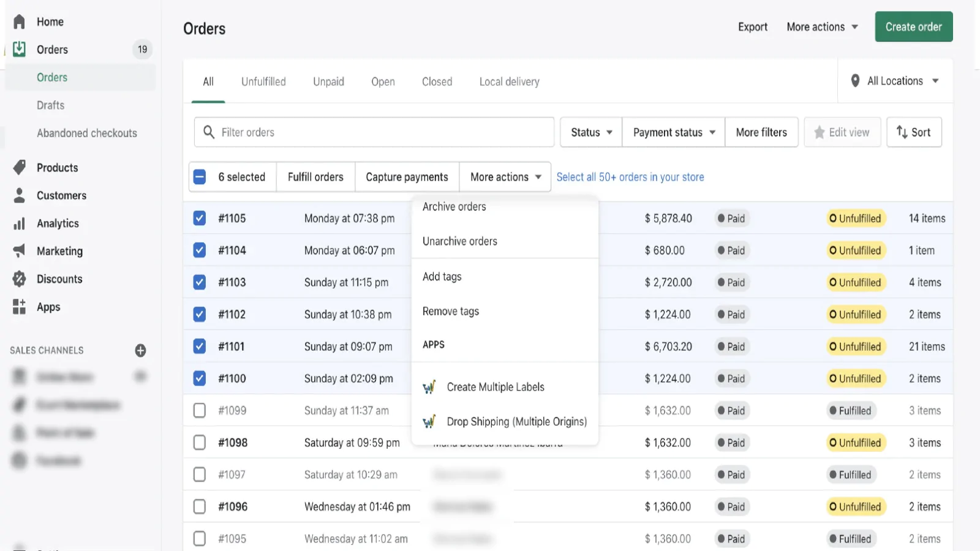
Task: Click the Sort button
Action: coord(914,132)
